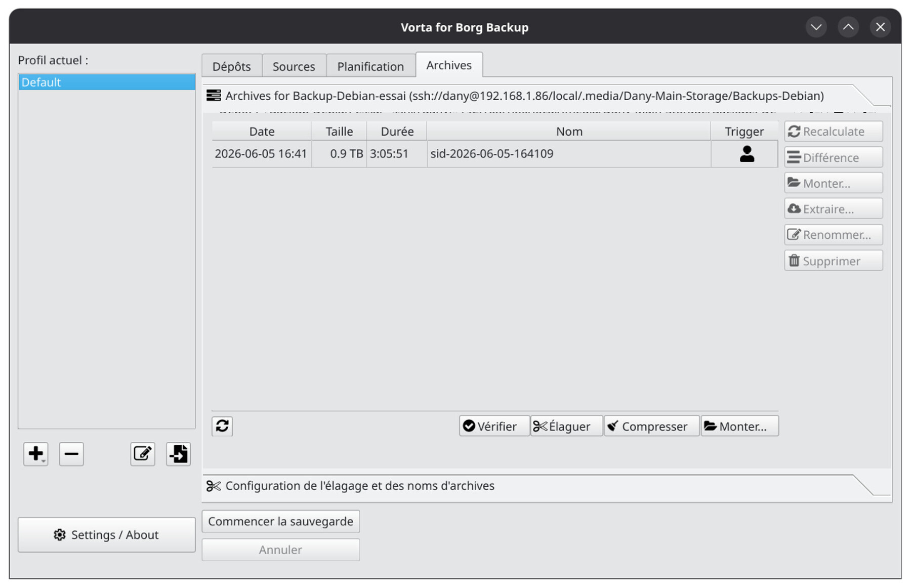Sort archives by Durée column header
The image size is (911, 588).
pyautogui.click(x=397, y=131)
